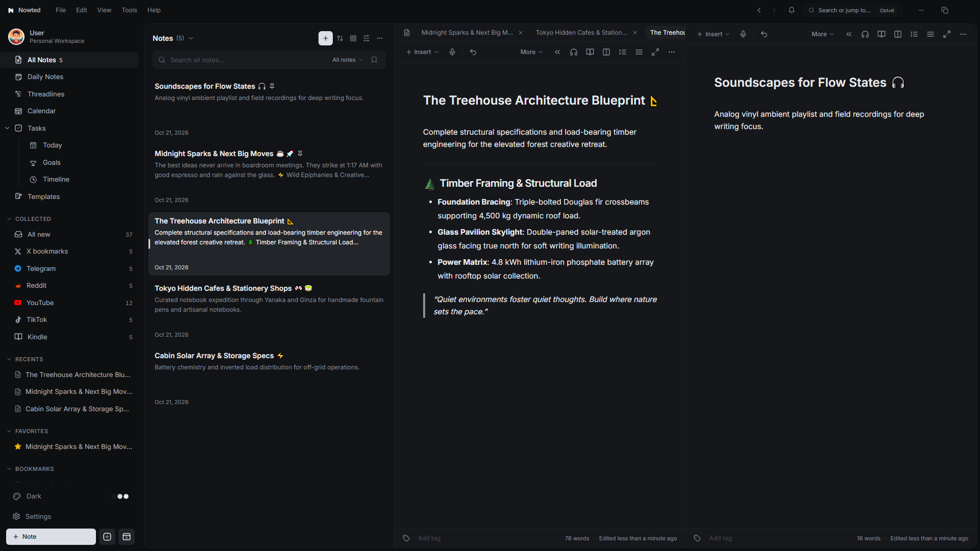Click the bookmark icon in notes search bar

coord(374,60)
